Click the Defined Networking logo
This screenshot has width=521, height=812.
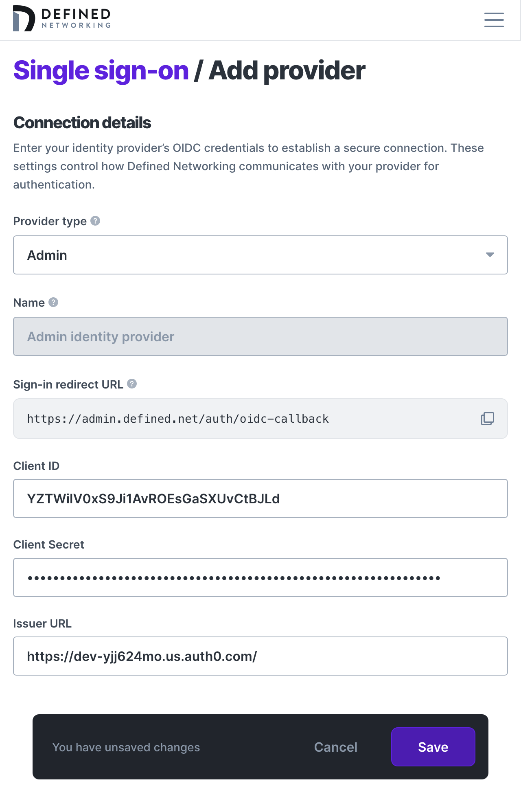61,18
